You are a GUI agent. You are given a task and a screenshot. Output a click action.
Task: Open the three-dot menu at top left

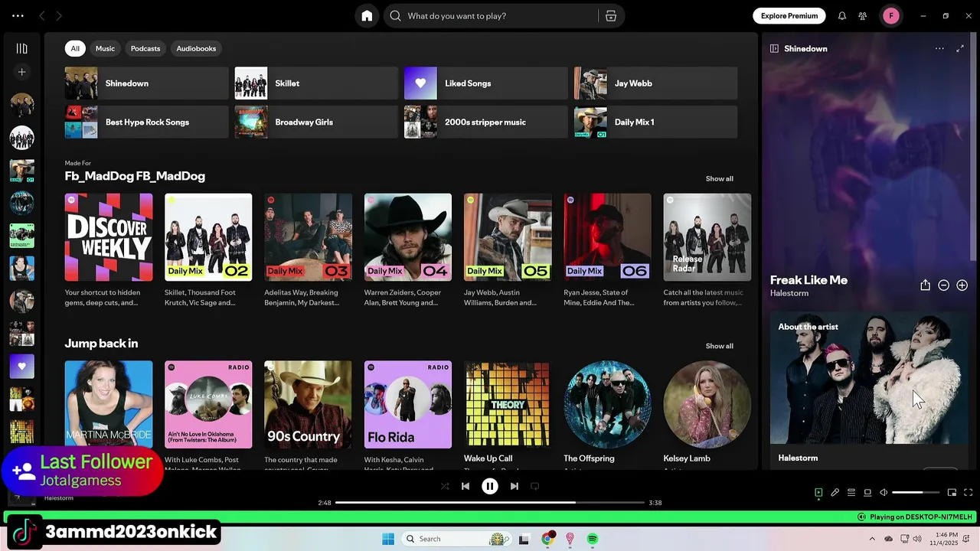click(18, 16)
